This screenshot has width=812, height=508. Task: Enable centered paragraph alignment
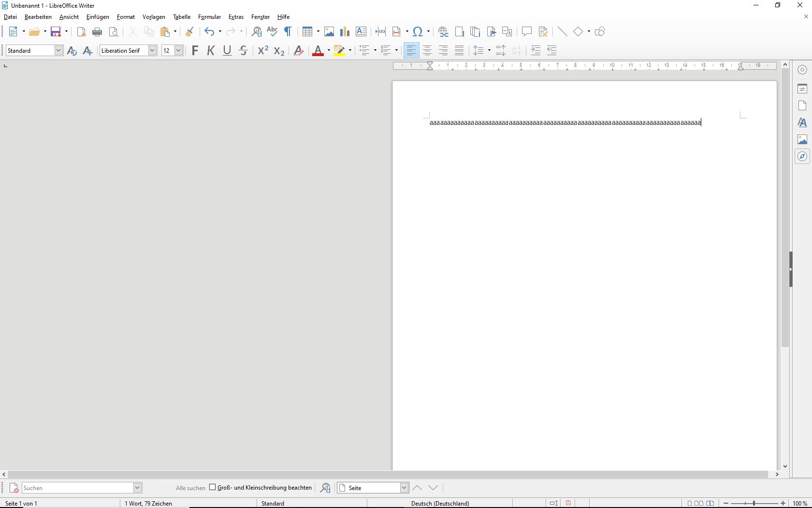(x=427, y=50)
